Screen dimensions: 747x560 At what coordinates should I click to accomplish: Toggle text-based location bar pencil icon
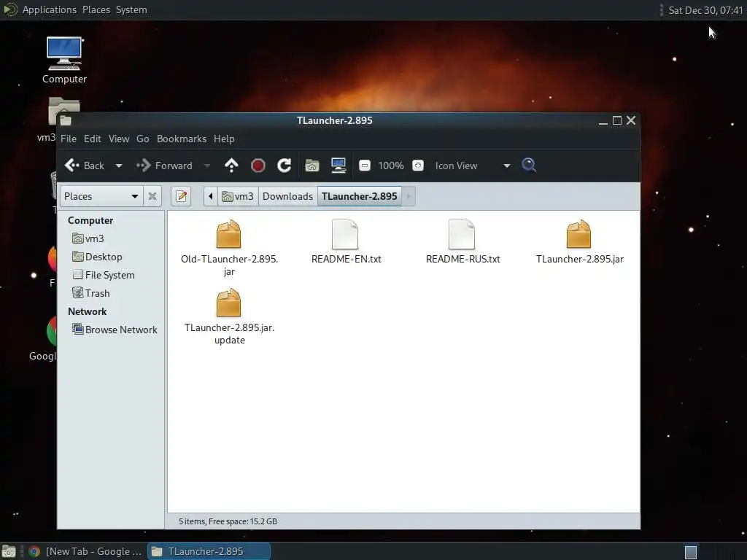coord(181,196)
